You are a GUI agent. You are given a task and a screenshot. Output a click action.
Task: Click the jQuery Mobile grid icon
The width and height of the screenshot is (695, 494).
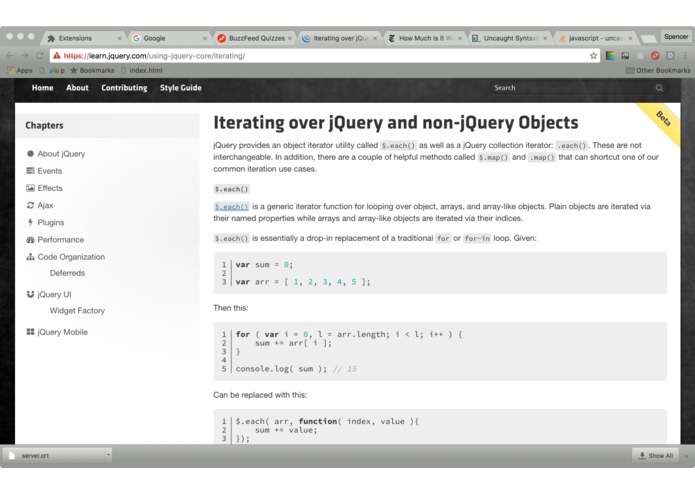tap(30, 332)
